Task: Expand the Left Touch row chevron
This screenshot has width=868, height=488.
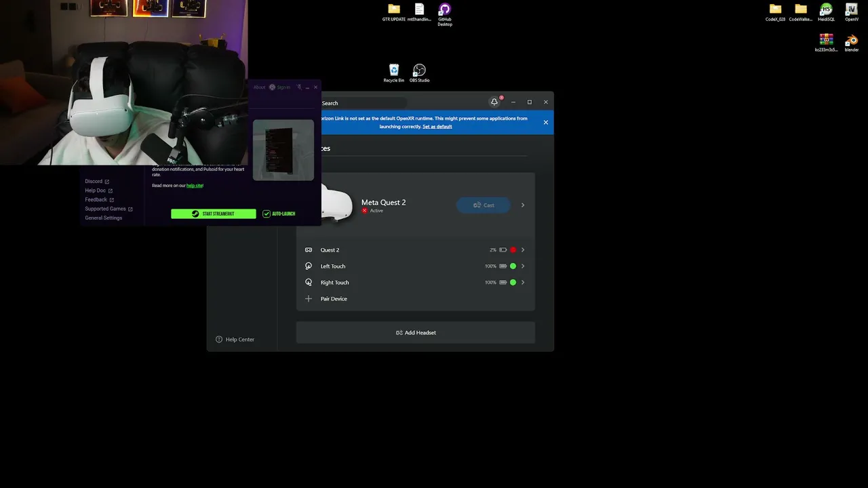Action: click(x=523, y=266)
